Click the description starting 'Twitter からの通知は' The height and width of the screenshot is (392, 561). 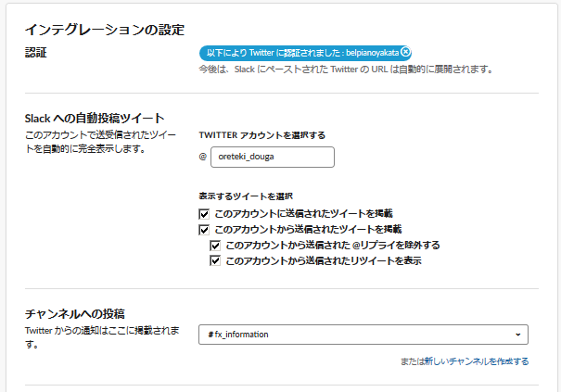[102, 337]
